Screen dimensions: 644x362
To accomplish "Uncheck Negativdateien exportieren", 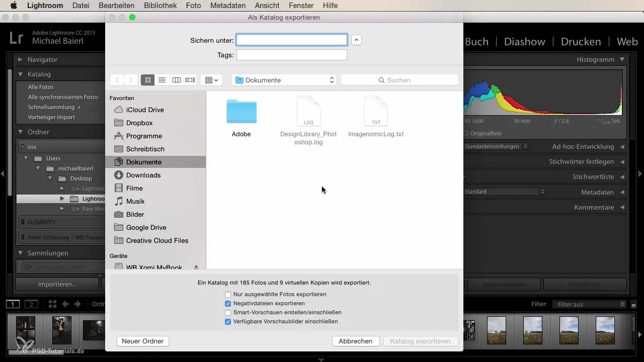I will click(x=228, y=304).
